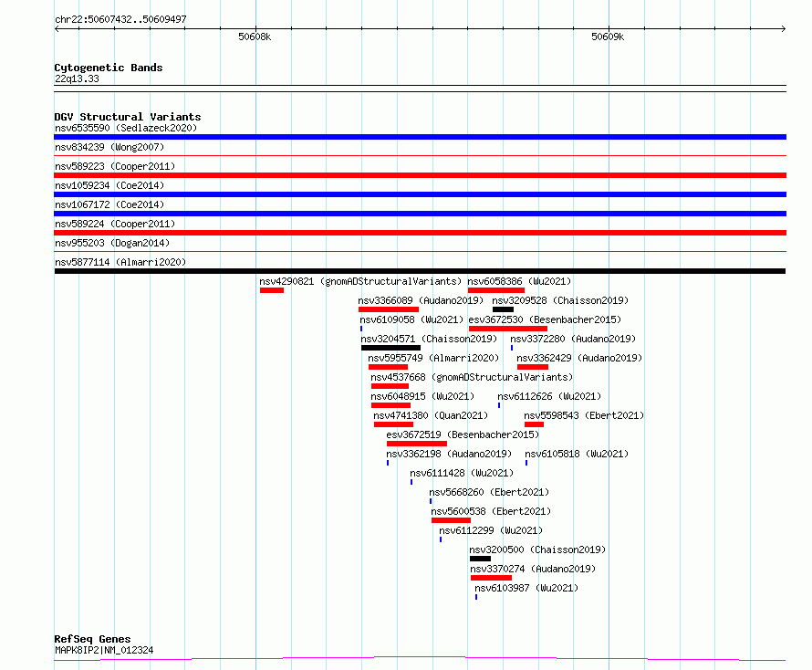Screen dimensions: 812x670
Task: Select nsv6112626 (Wu2021) label
Action: 549,396
